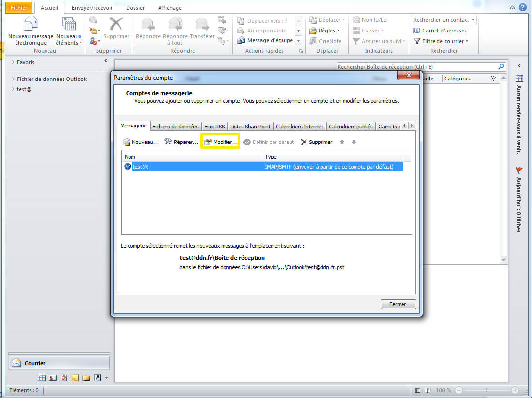The image size is (532, 398).
Task: Minimize the ribbon with the caret toggle
Action: [513, 8]
